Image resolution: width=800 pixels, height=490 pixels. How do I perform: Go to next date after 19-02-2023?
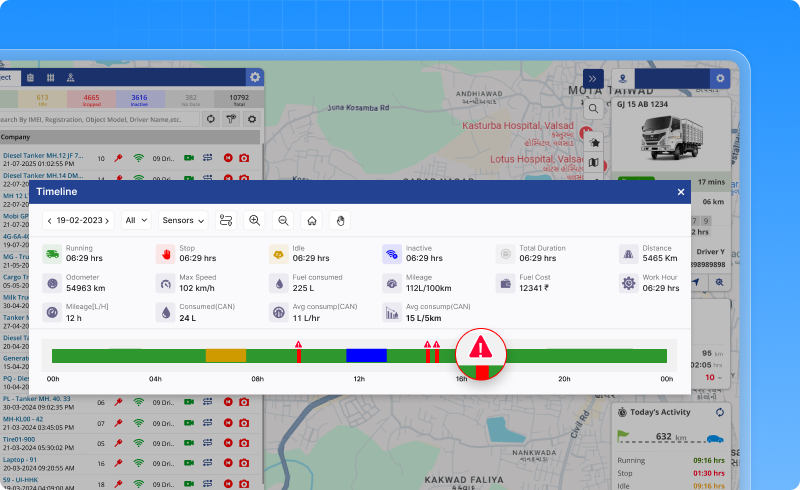(x=108, y=220)
